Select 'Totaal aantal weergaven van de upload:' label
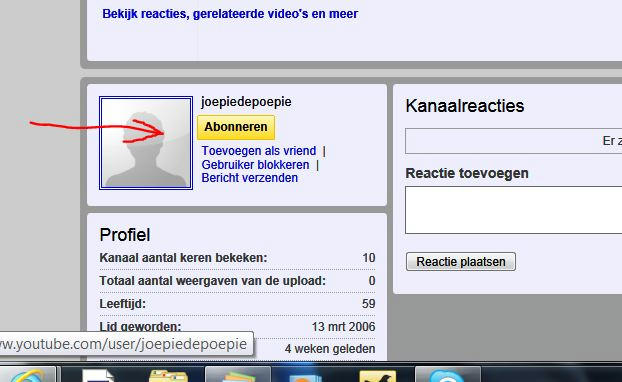The width and height of the screenshot is (622, 382). (x=213, y=281)
